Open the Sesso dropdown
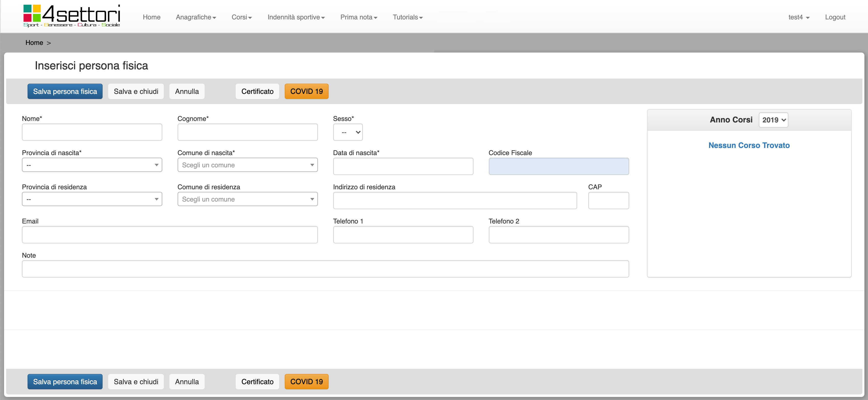 coord(348,132)
